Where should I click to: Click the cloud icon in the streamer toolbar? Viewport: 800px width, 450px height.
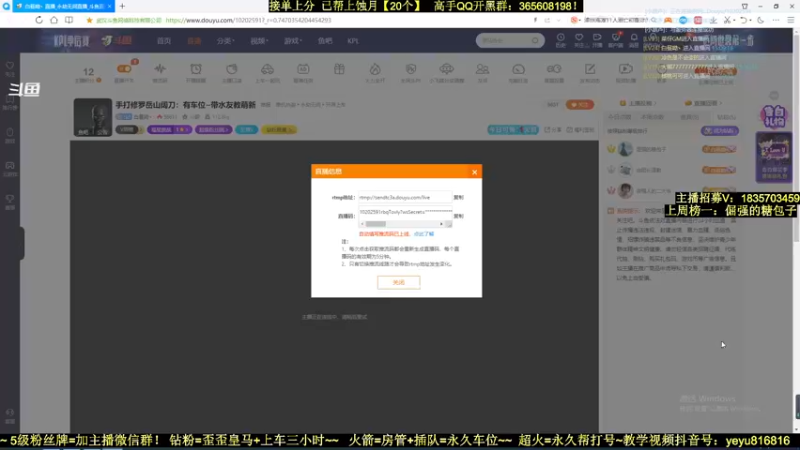pos(446,69)
